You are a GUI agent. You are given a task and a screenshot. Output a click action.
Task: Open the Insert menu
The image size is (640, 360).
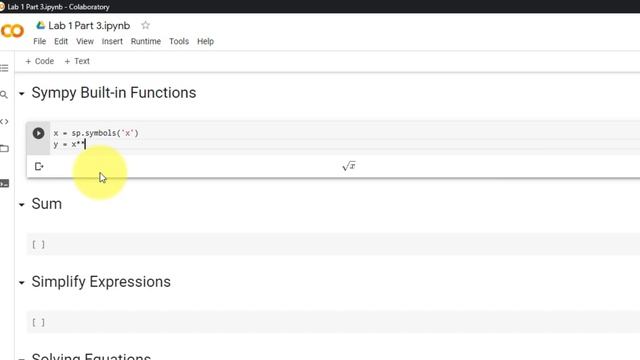pos(112,41)
